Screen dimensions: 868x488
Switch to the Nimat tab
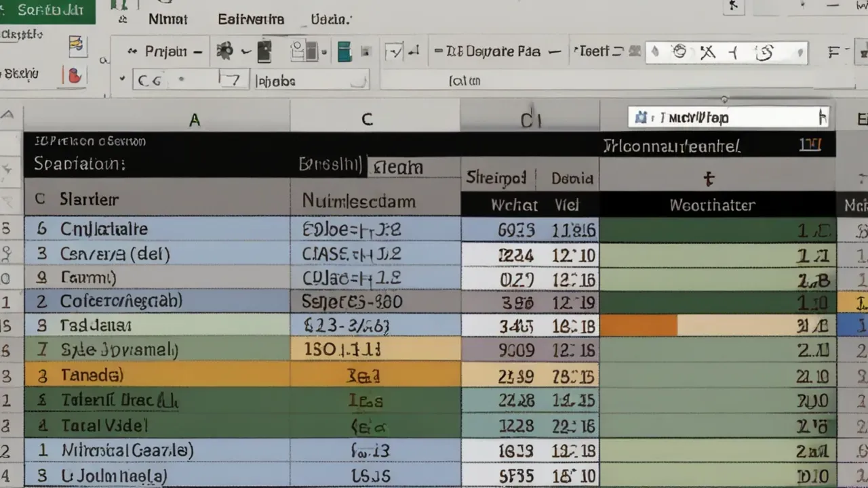point(167,20)
